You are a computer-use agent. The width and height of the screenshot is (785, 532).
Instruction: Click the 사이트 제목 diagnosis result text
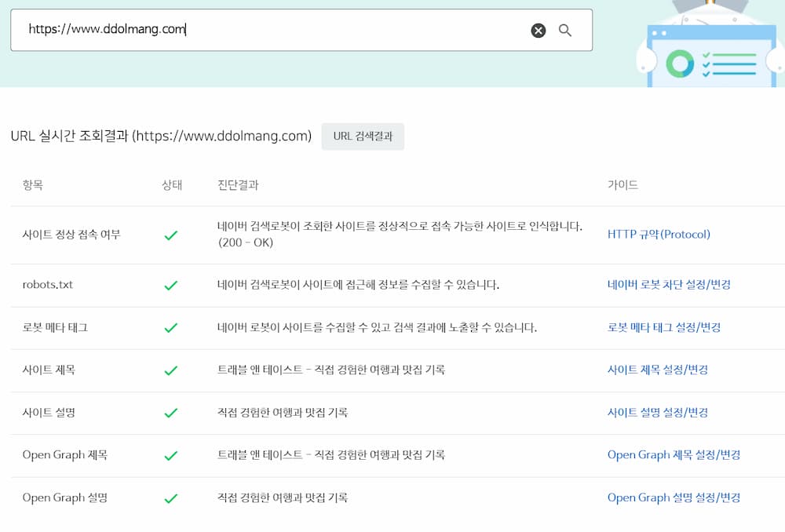coord(331,370)
